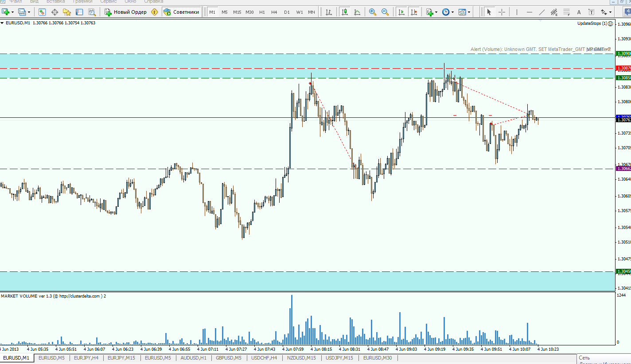Select the text label 'T' tool
This screenshot has width=631, height=364.
click(591, 12)
